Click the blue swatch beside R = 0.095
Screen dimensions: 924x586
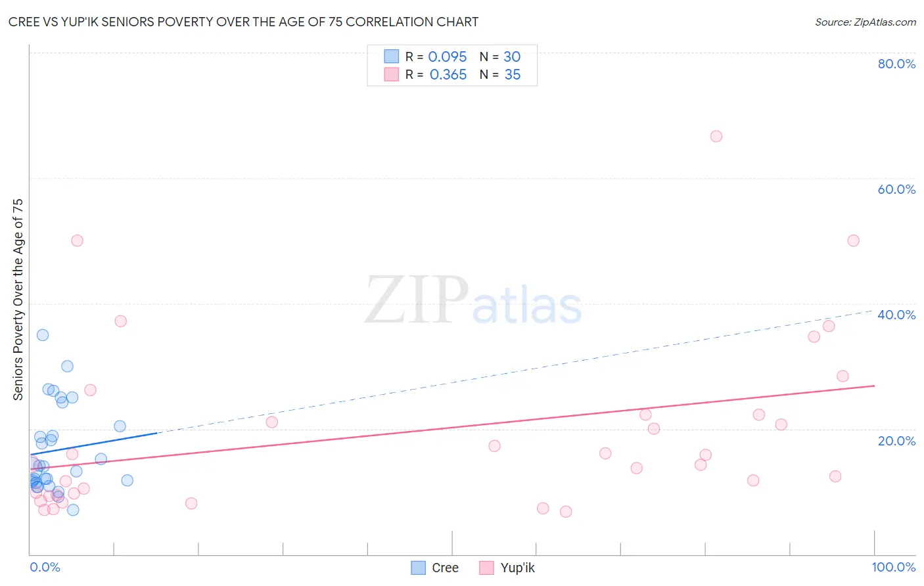point(392,56)
